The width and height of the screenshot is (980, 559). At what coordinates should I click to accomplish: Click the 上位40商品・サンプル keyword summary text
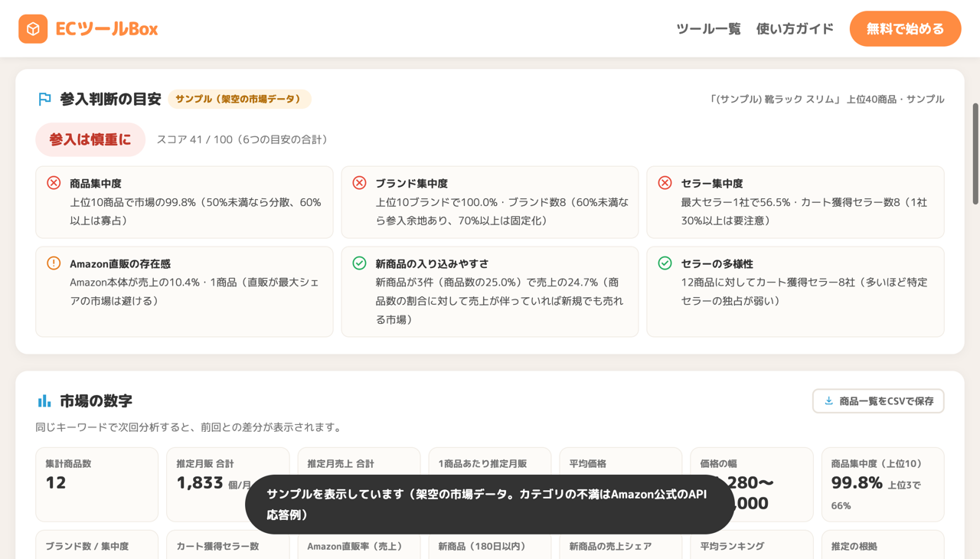826,99
